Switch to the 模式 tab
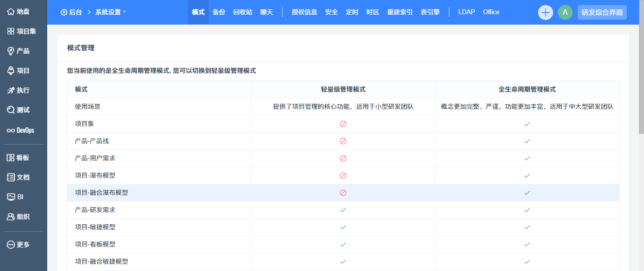This screenshot has width=644, height=271. click(198, 12)
